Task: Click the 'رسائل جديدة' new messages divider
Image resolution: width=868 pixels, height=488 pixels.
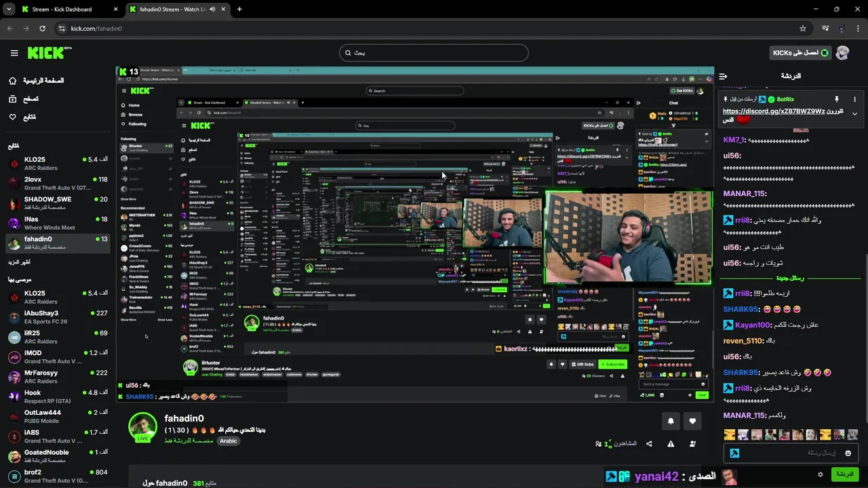Action: [790, 279]
